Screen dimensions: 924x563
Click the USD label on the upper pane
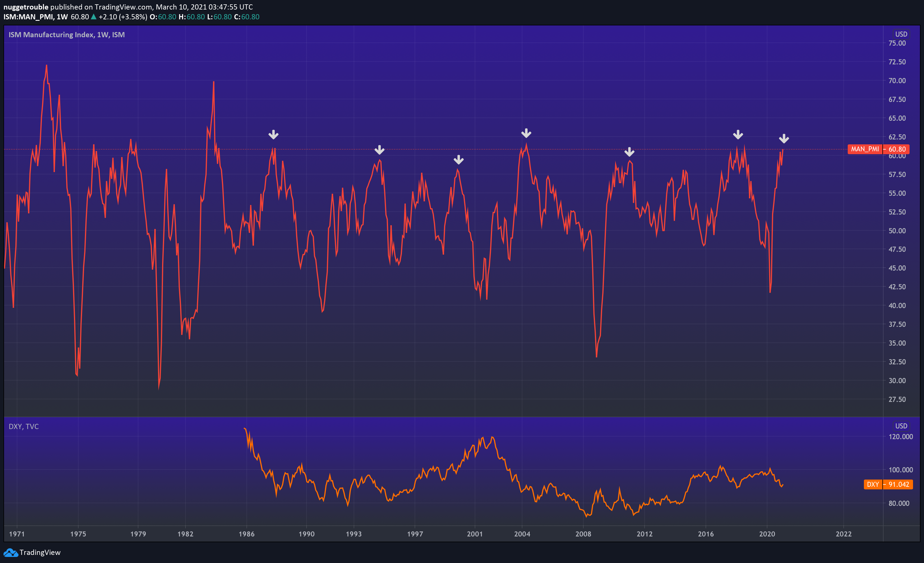901,34
